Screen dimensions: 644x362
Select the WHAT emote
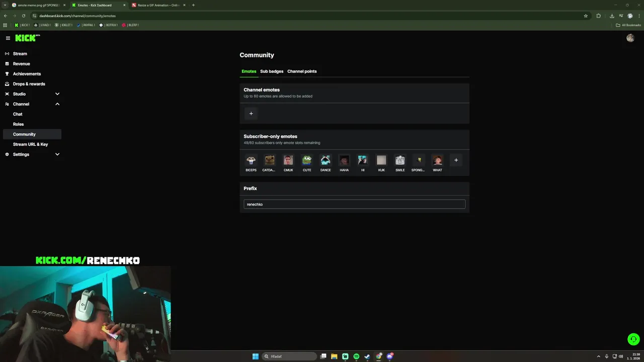click(437, 160)
